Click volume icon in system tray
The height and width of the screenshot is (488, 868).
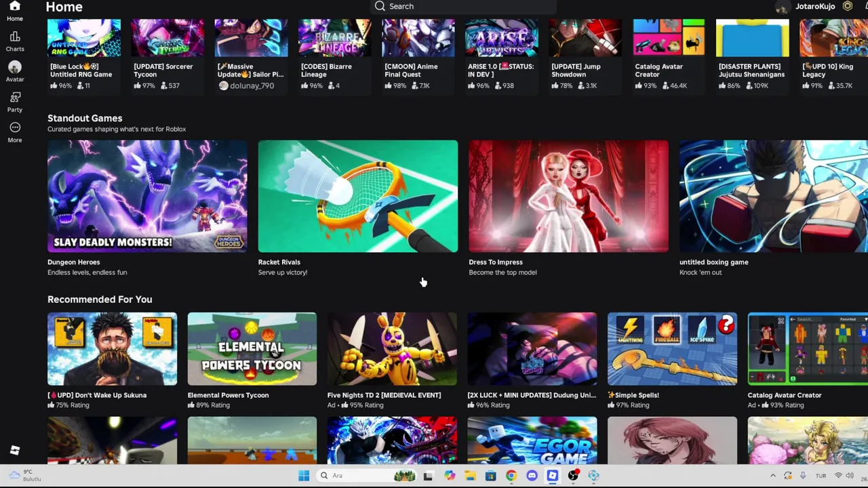tap(850, 476)
